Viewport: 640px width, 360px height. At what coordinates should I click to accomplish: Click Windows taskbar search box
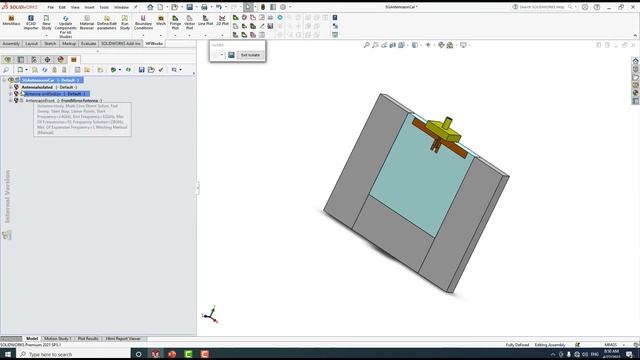pos(73,354)
